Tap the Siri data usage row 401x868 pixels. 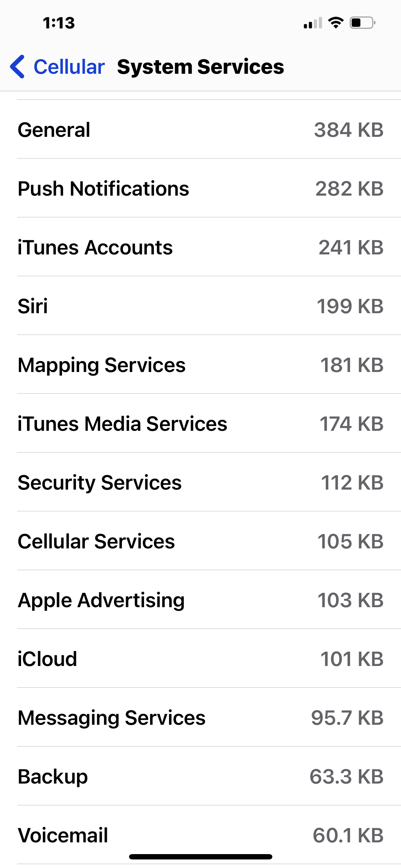pos(200,306)
